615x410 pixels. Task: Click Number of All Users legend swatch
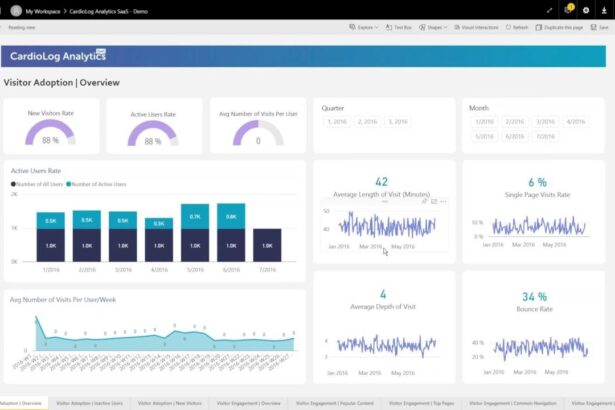[13, 184]
